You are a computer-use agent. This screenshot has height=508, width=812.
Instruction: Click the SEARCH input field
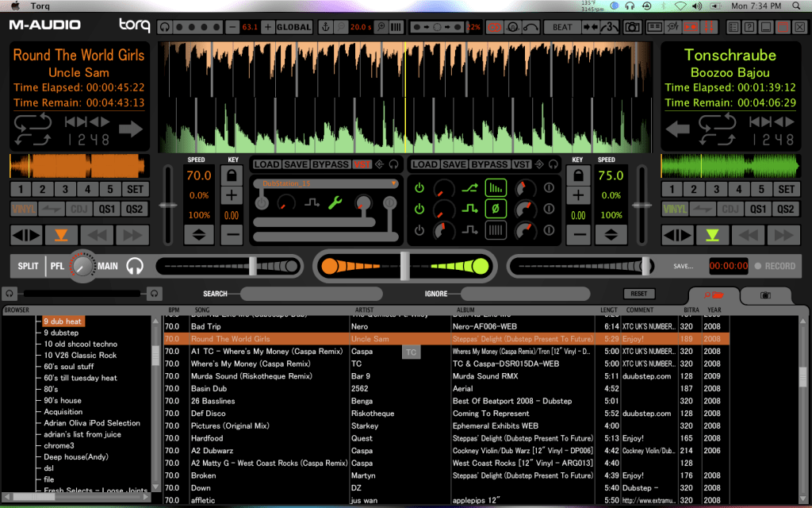pos(312,294)
